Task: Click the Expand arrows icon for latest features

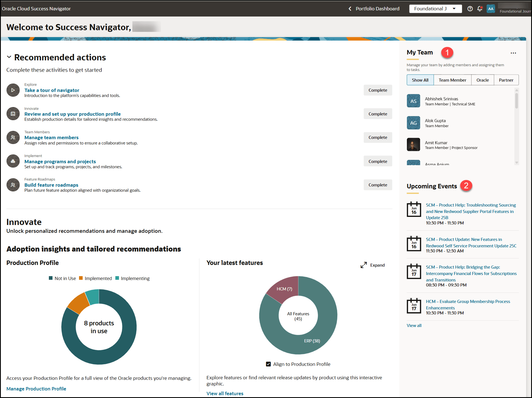Action: [364, 265]
